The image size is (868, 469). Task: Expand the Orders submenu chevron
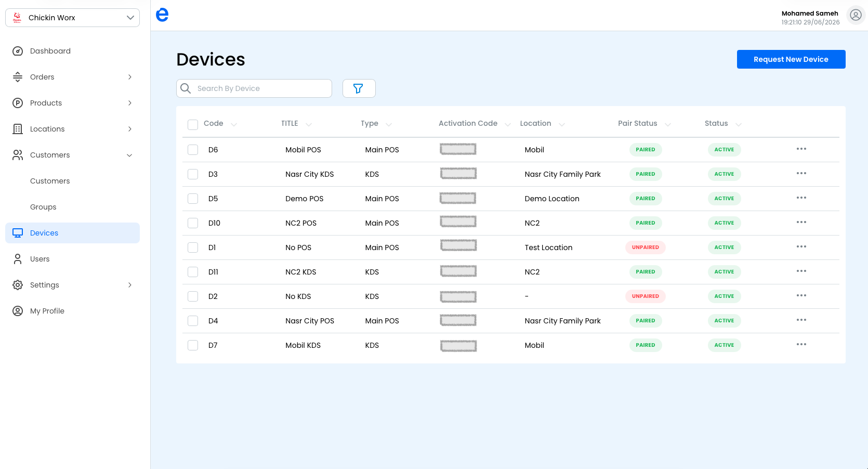pos(130,77)
